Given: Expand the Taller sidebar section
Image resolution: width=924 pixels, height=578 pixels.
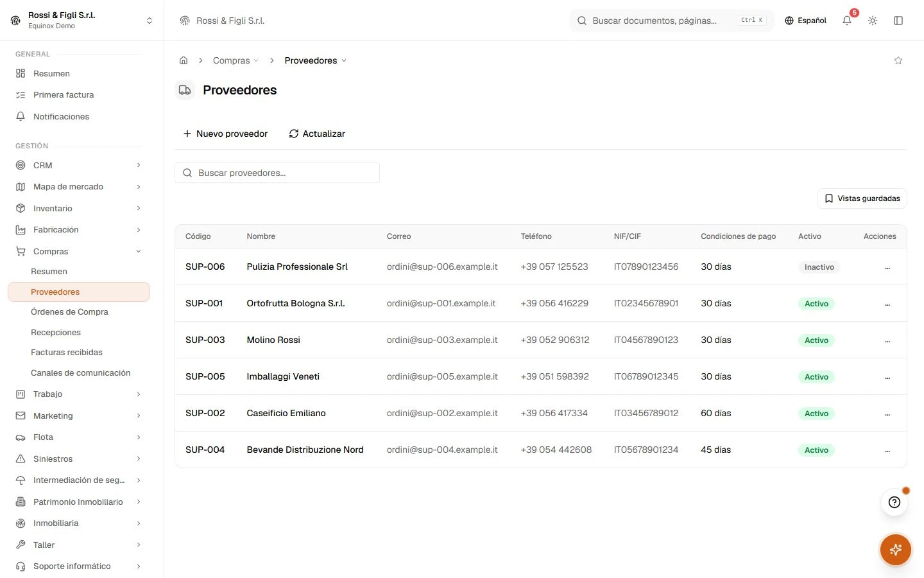Looking at the screenshot, I should pos(78,545).
